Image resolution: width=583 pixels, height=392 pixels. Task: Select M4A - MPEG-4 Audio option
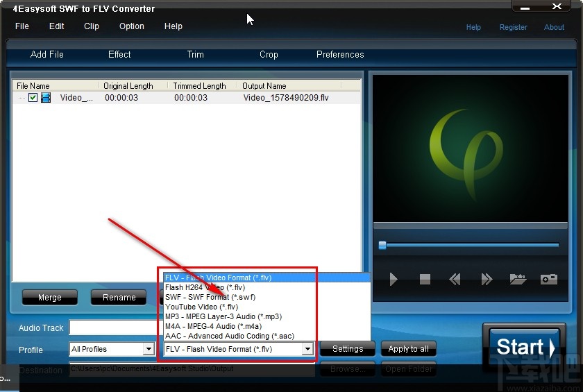click(x=267, y=326)
